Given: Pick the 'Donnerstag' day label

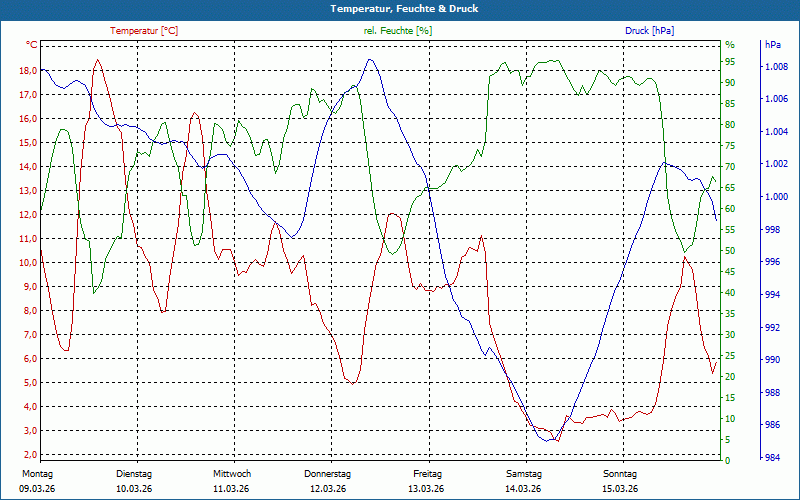Looking at the screenshot, I should (x=328, y=473).
